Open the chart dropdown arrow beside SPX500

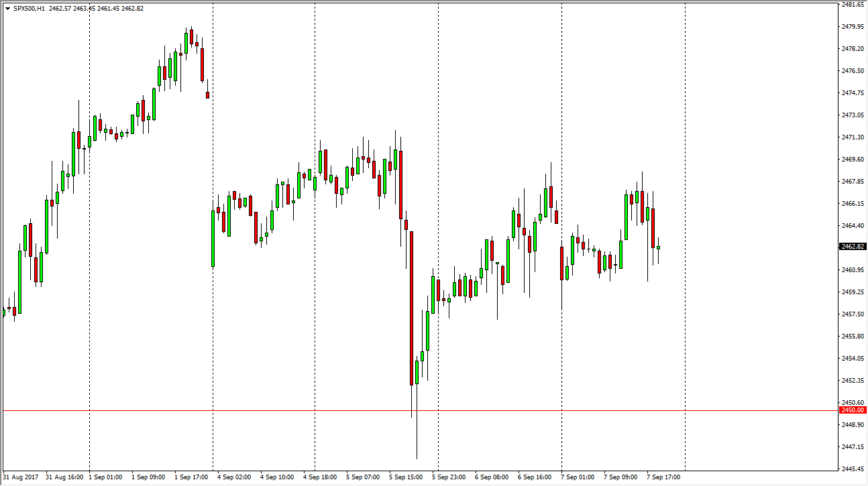(x=7, y=9)
